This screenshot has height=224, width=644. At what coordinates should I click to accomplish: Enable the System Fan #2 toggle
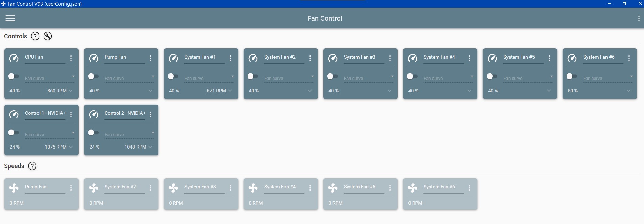[x=253, y=76]
